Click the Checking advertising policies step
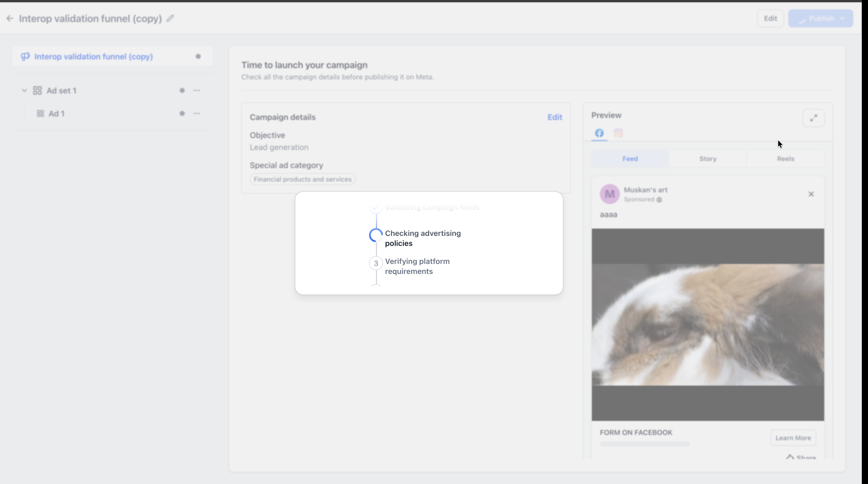 pyautogui.click(x=423, y=238)
